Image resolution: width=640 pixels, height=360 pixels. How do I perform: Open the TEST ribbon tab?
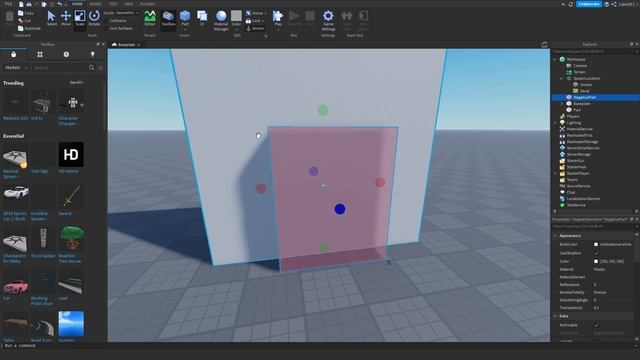[x=113, y=4]
